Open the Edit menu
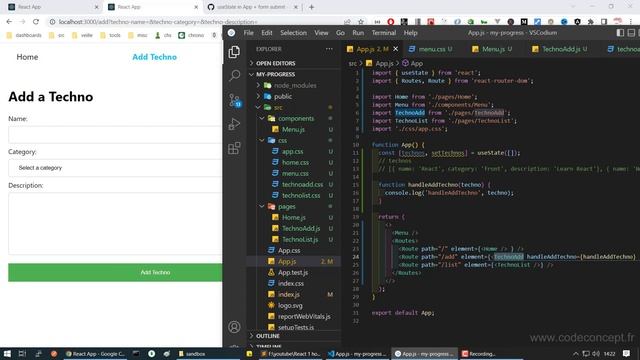This screenshot has width=640, height=360. pos(267,33)
